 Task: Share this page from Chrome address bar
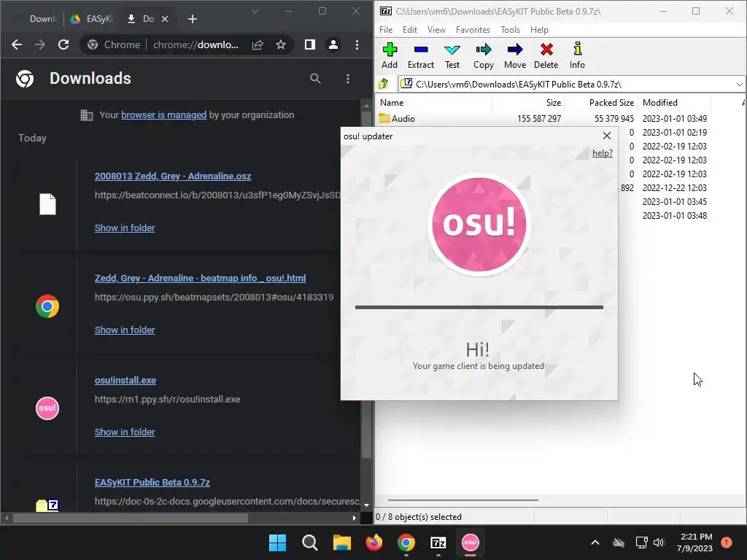pos(258,44)
